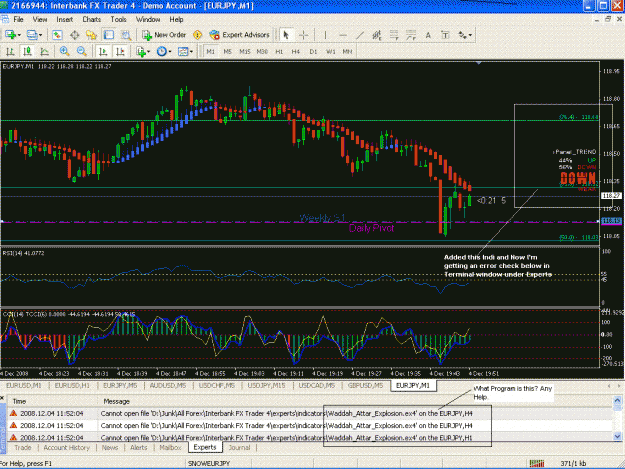
Task: Switch to the GBPUSD,M5 chart tab
Action: [365, 385]
